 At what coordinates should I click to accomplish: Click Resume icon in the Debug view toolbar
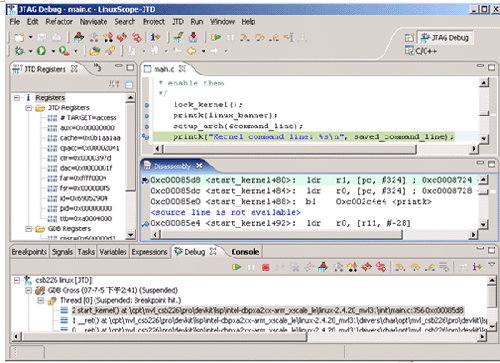236,267
